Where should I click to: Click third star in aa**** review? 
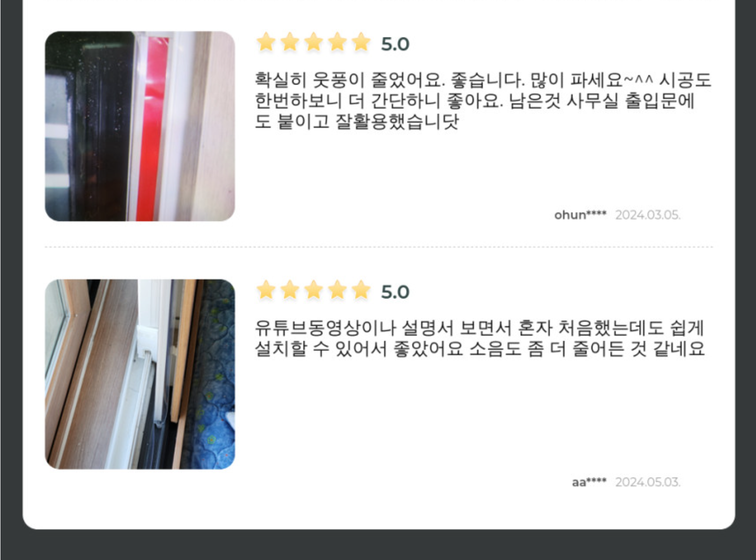314,290
